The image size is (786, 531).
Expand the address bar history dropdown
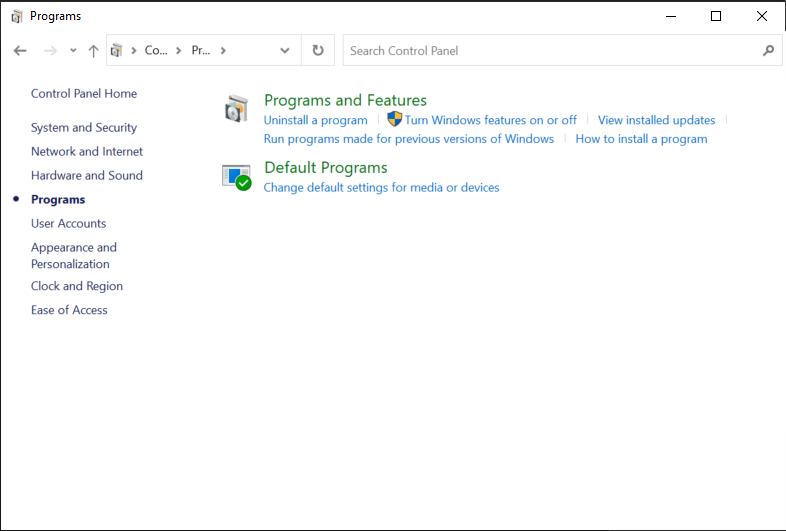[285, 51]
